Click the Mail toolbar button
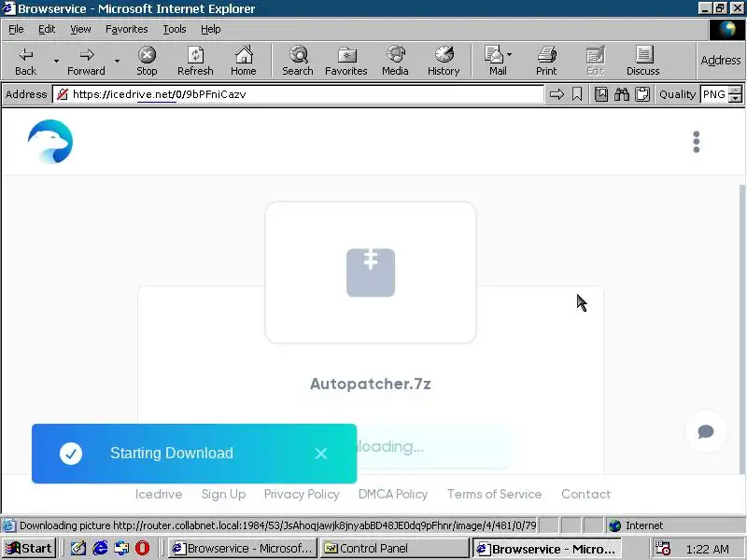The height and width of the screenshot is (560, 747). pos(496,61)
